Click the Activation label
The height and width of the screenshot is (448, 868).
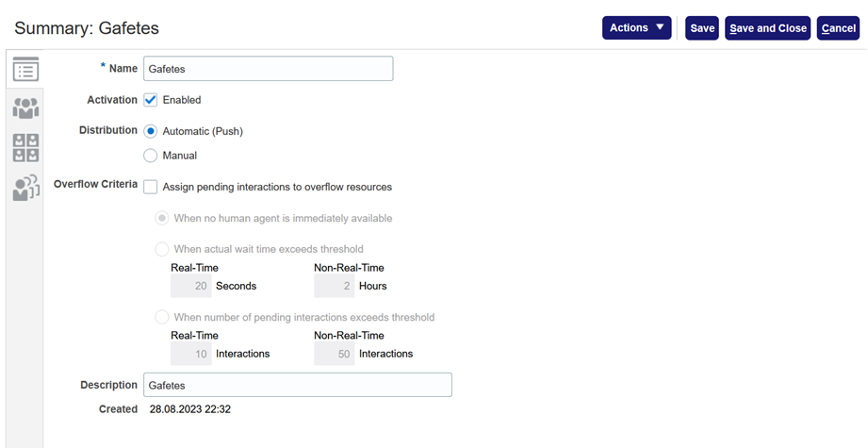112,100
